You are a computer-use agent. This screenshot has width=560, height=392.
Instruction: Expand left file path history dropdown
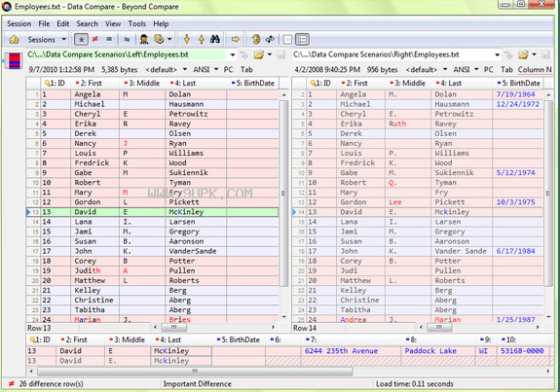click(233, 54)
